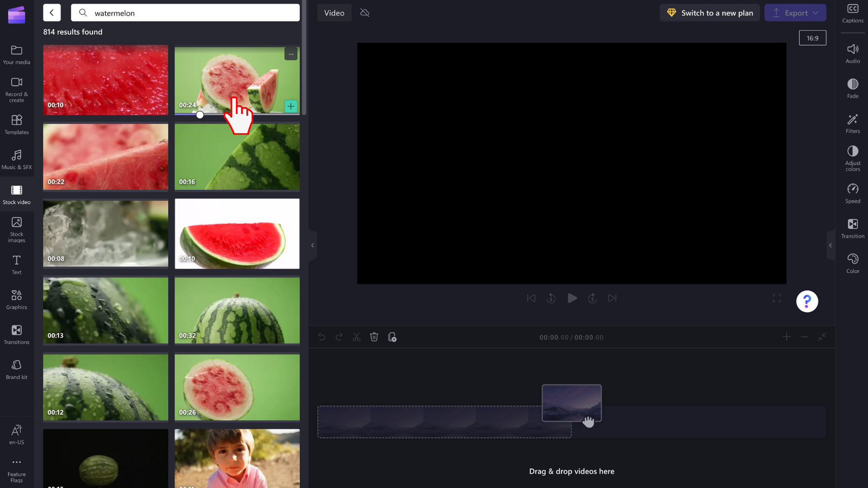868x488 pixels.
Task: Click the collapse panel arrow
Action: pyautogui.click(x=312, y=245)
